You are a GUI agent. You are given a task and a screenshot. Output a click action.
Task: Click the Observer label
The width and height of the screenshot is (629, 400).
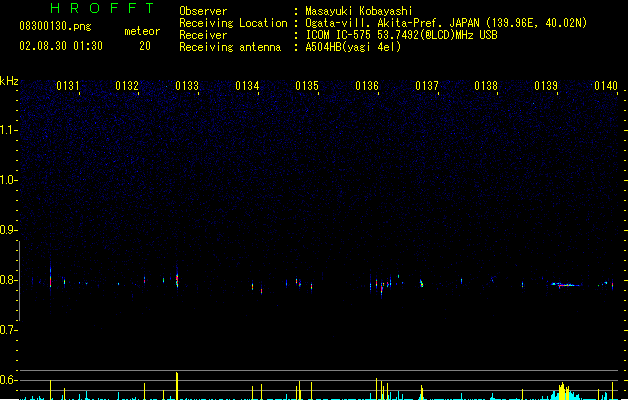[x=203, y=11]
